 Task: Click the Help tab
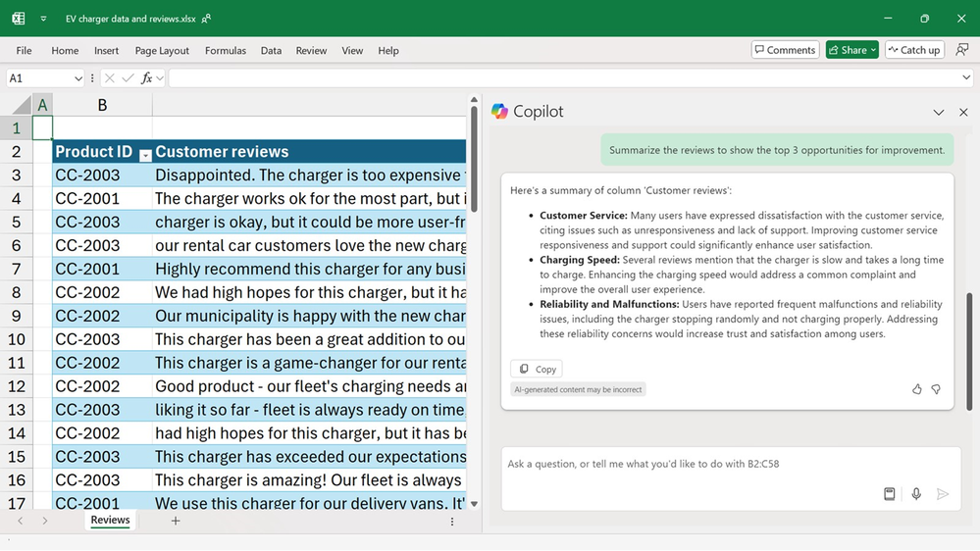[388, 51]
